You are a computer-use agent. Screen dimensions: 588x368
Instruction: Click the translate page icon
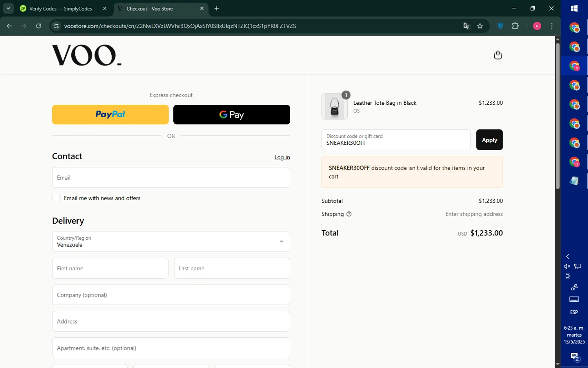coord(466,26)
